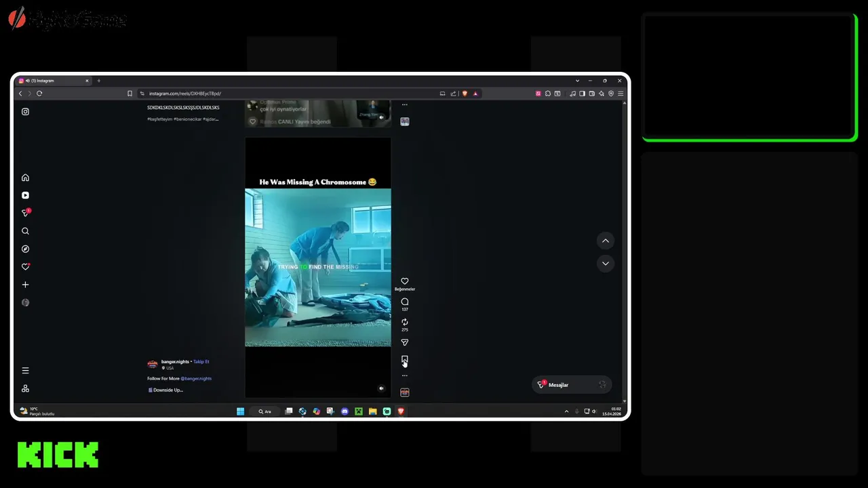The height and width of the screenshot is (488, 868).
Task: Expand the tab search dropdown chevron
Action: click(x=577, y=81)
